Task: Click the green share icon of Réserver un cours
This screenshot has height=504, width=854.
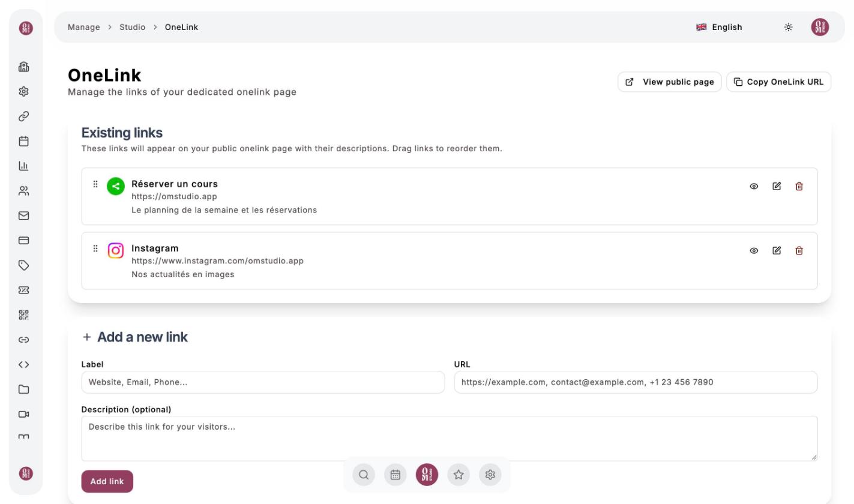Action: [116, 186]
